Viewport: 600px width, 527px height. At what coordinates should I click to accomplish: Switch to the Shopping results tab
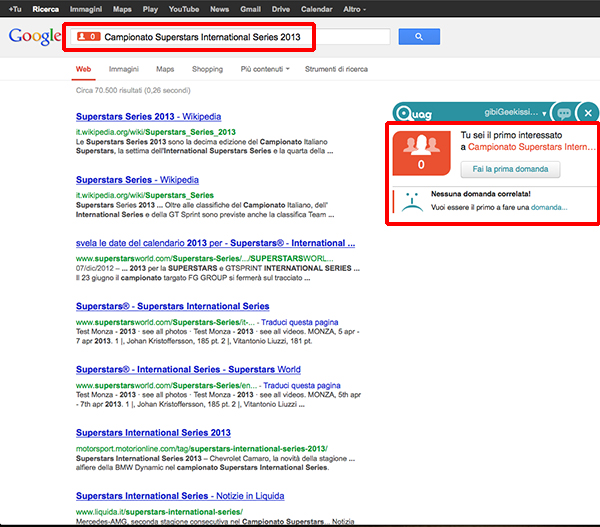207,69
